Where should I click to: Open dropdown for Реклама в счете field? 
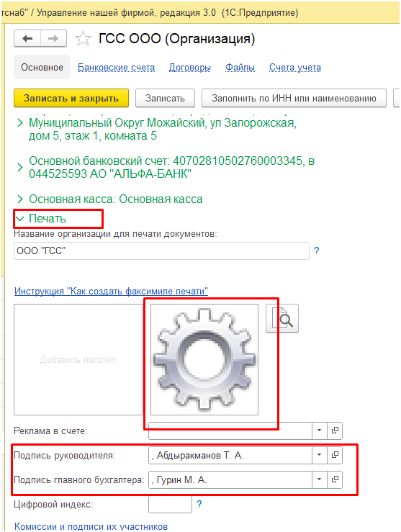pyautogui.click(x=319, y=430)
